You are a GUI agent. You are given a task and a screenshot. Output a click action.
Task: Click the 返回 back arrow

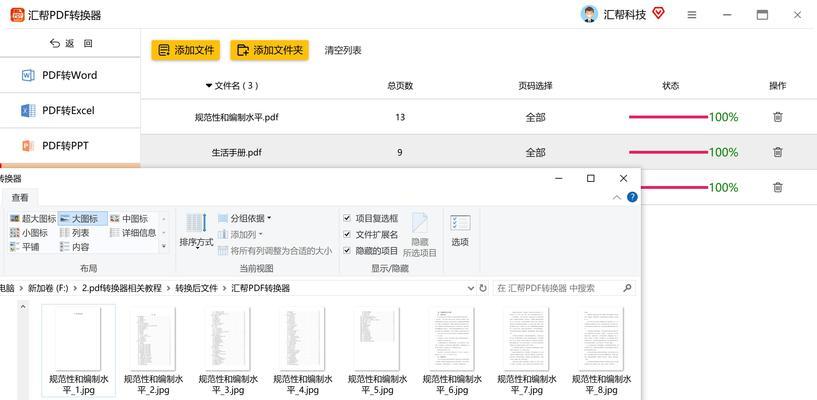point(55,44)
